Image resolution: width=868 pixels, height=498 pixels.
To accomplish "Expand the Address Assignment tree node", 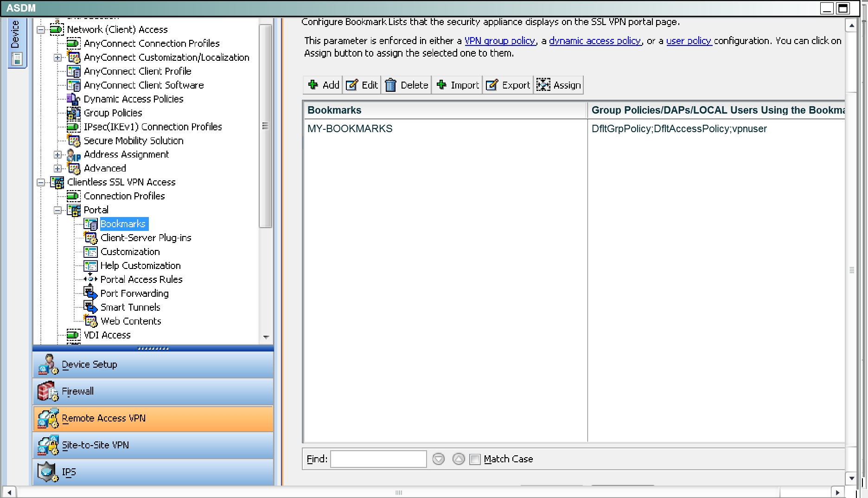I will click(x=57, y=154).
